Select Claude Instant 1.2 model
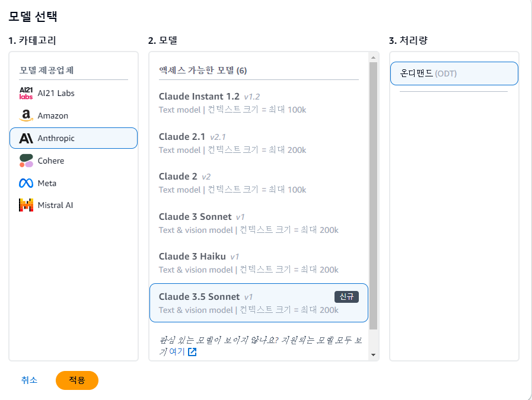This screenshot has width=532, height=400. point(259,103)
